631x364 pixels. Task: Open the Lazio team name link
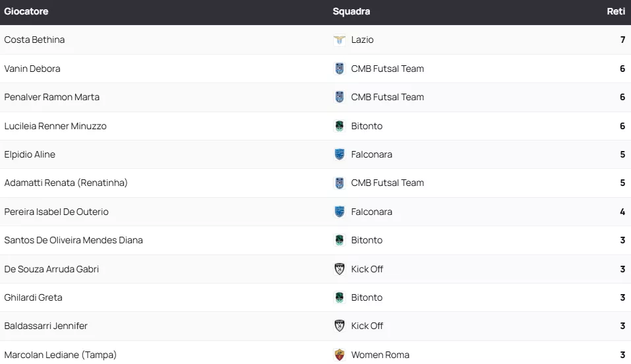coord(362,40)
